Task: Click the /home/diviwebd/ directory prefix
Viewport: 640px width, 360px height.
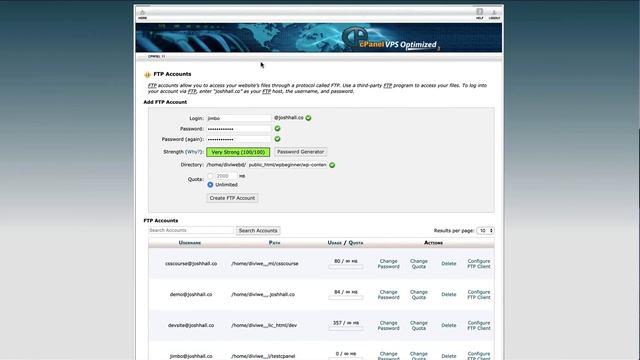Action: (x=226, y=165)
